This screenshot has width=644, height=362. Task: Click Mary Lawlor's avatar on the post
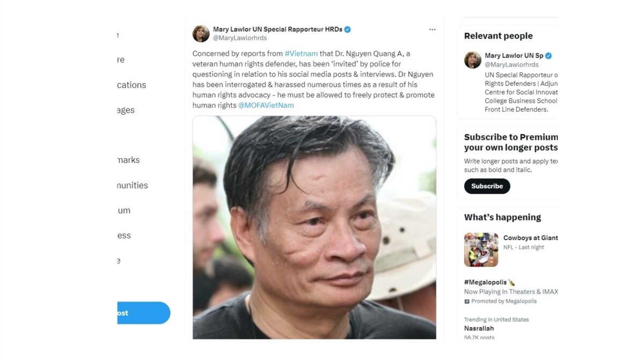click(201, 34)
